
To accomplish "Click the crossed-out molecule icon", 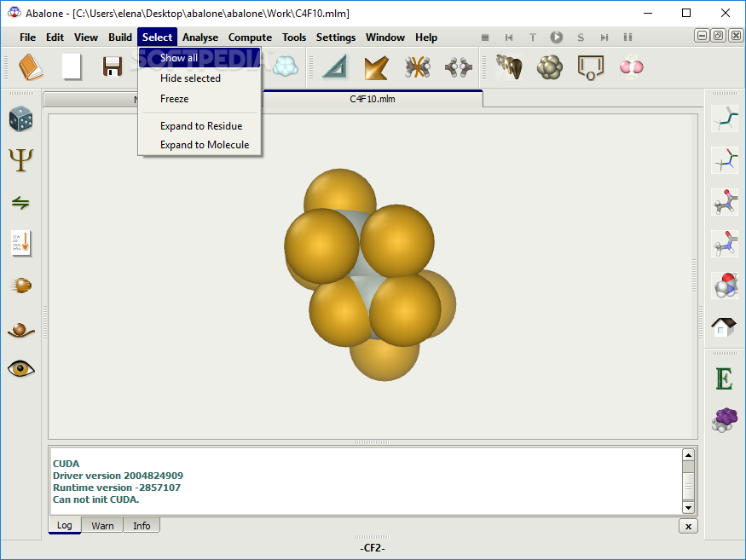I will coord(418,66).
